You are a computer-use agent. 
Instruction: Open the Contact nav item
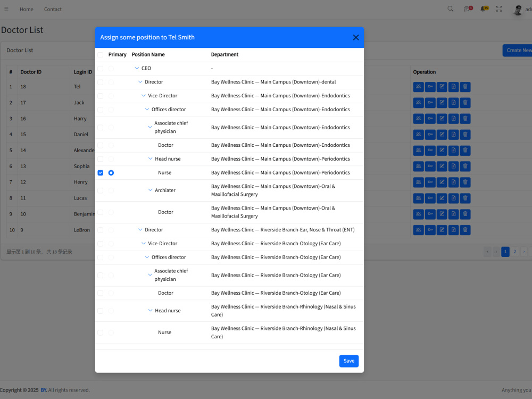(x=53, y=9)
